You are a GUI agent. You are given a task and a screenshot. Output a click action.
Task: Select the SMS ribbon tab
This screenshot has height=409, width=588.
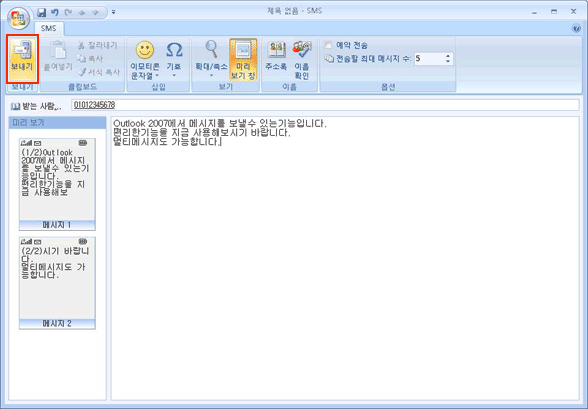[49, 28]
